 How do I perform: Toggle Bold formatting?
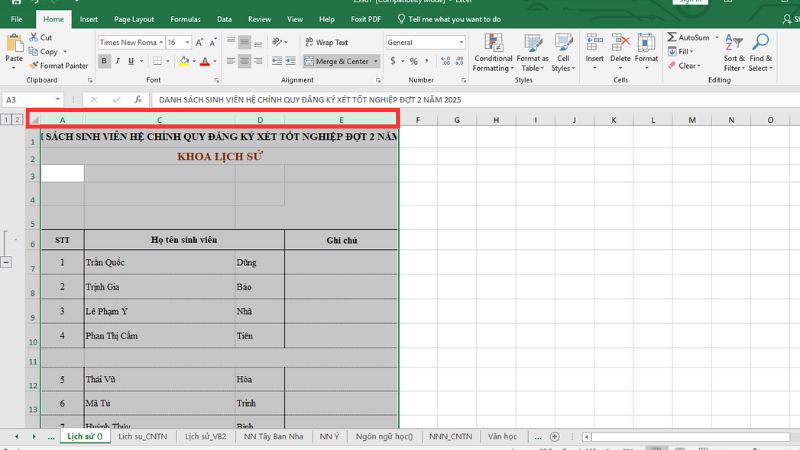[x=103, y=61]
